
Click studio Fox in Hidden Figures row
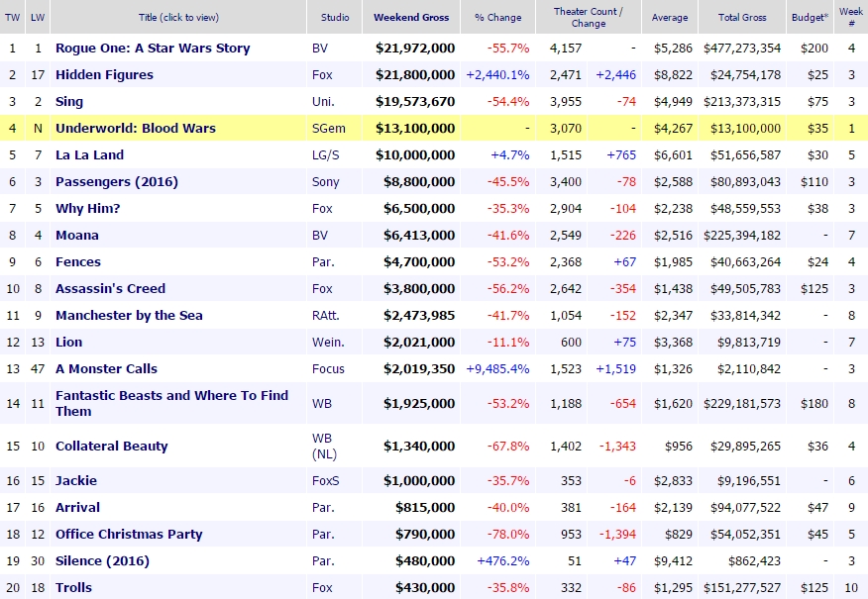(x=322, y=74)
